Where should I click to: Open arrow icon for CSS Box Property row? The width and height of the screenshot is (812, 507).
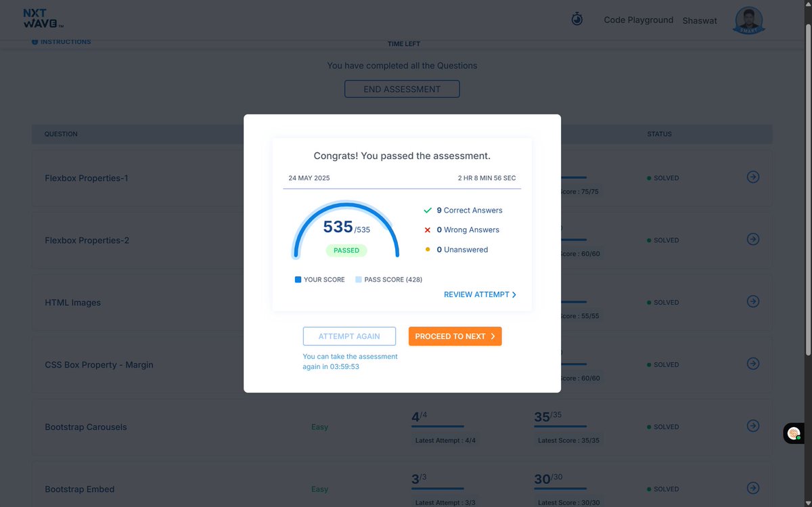click(752, 363)
